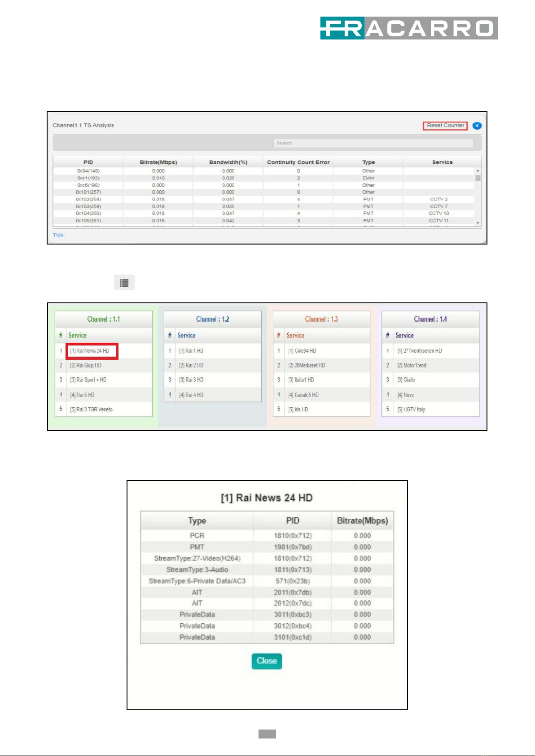This screenshot has width=535, height=756.
Task: Click the Channel : 1.3 header
Action: click(321, 319)
